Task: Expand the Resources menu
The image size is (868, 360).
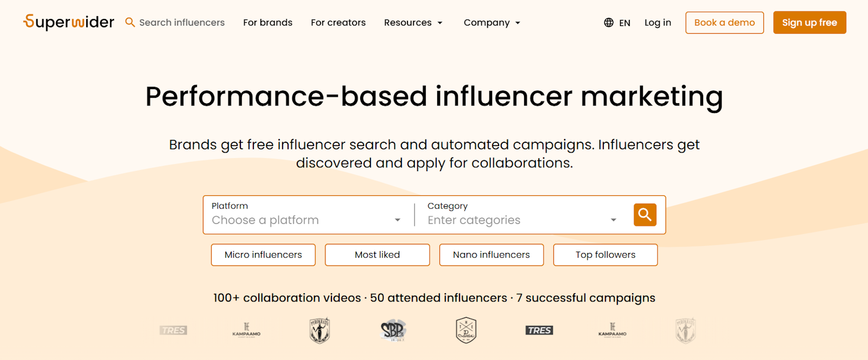Action: pyautogui.click(x=413, y=23)
